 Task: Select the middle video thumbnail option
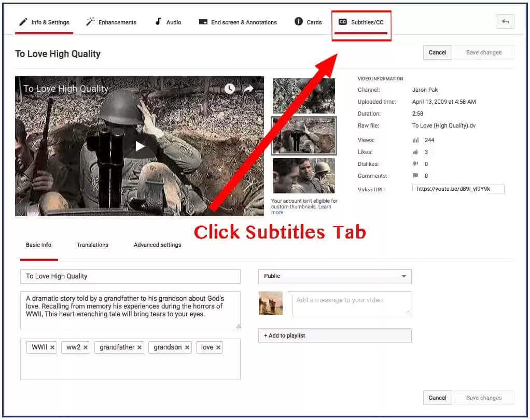click(x=303, y=136)
